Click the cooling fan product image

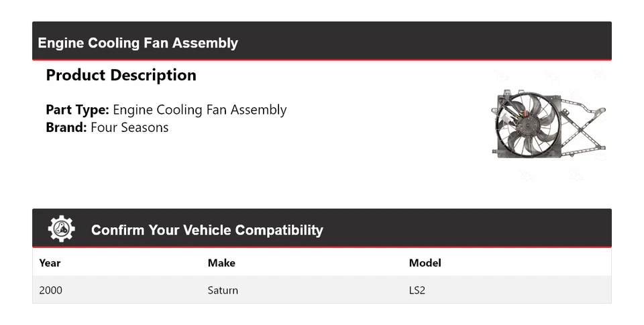pyautogui.click(x=548, y=125)
